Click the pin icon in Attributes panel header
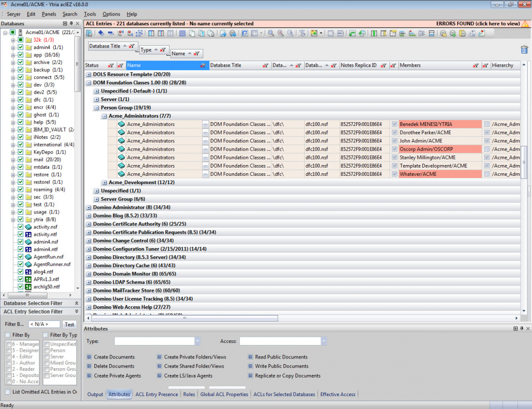 pos(522,329)
